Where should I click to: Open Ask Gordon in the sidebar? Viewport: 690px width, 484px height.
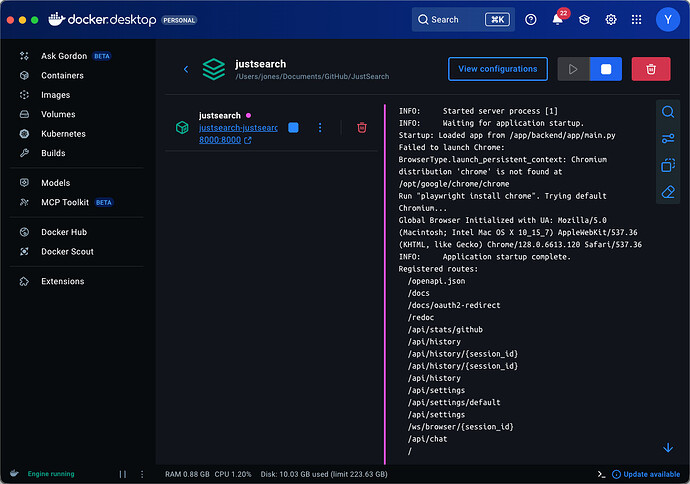[64, 56]
